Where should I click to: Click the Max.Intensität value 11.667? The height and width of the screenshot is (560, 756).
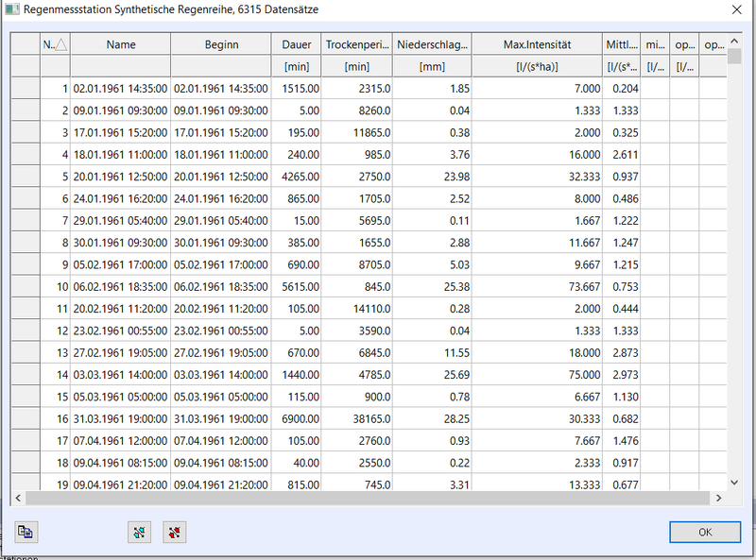point(537,243)
